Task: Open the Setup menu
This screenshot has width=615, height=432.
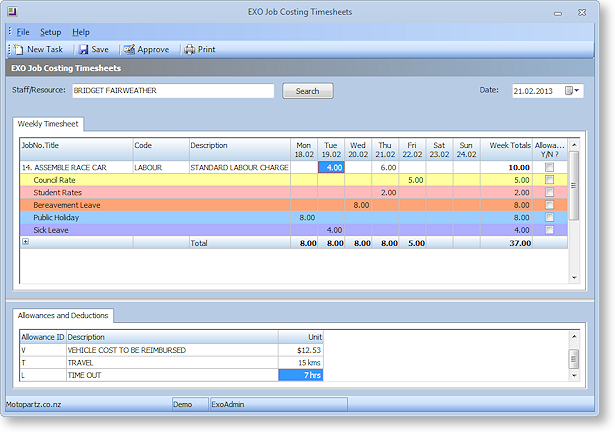Action: [50, 32]
